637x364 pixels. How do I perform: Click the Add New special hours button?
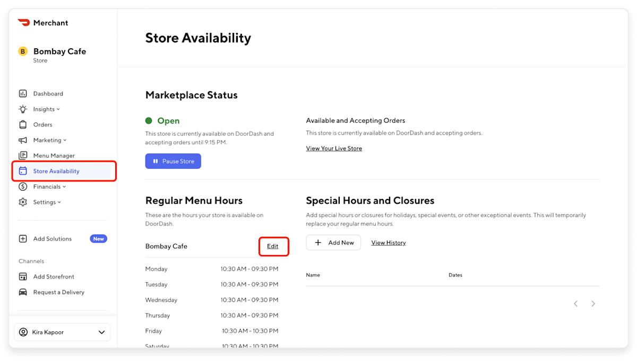click(333, 242)
